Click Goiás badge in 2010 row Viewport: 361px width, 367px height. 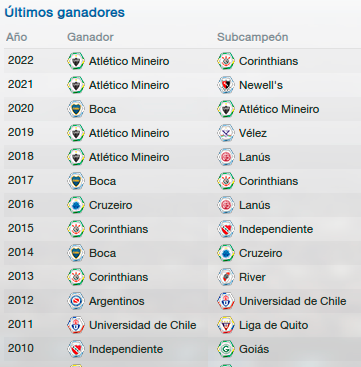click(226, 349)
